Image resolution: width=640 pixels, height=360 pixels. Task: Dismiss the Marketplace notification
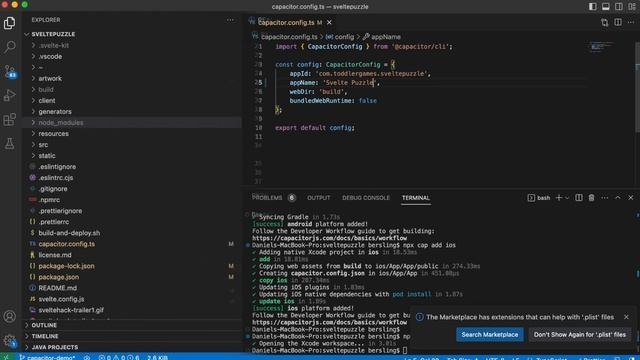(x=626, y=317)
